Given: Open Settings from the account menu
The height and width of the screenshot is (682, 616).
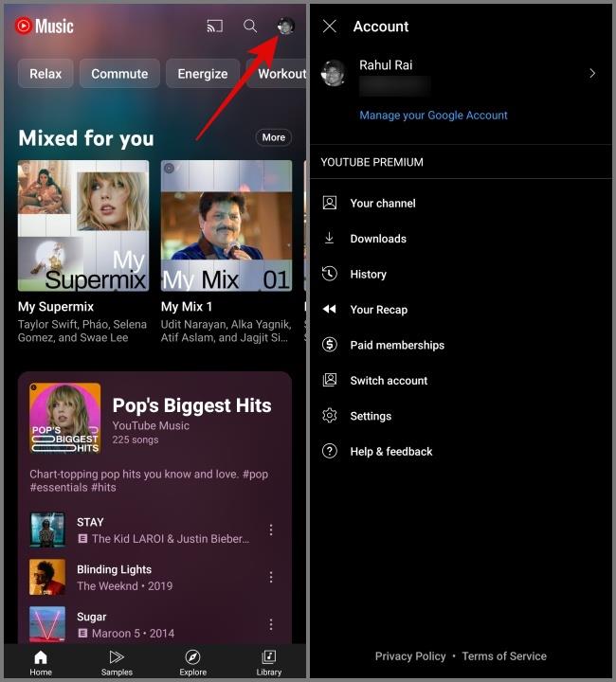Looking at the screenshot, I should [462, 416].
